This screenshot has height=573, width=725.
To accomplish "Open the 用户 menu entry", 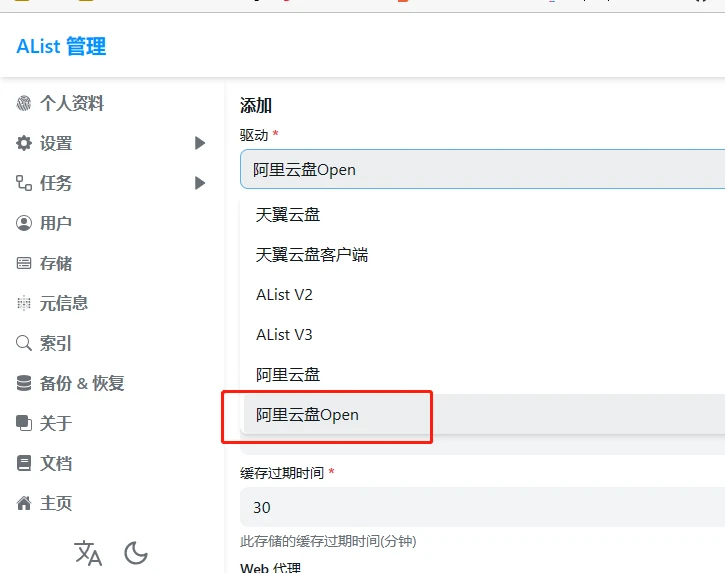I will (55, 223).
